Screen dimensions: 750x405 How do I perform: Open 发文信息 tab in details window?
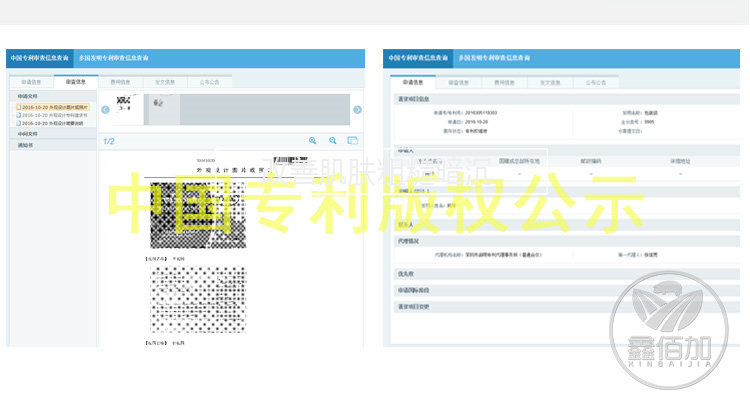550,83
